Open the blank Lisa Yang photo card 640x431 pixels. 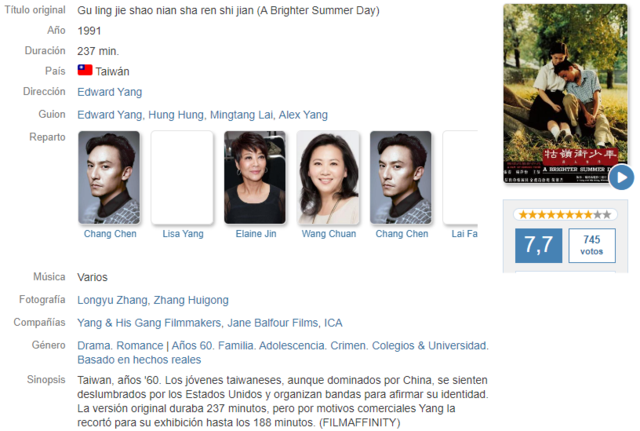point(182,178)
